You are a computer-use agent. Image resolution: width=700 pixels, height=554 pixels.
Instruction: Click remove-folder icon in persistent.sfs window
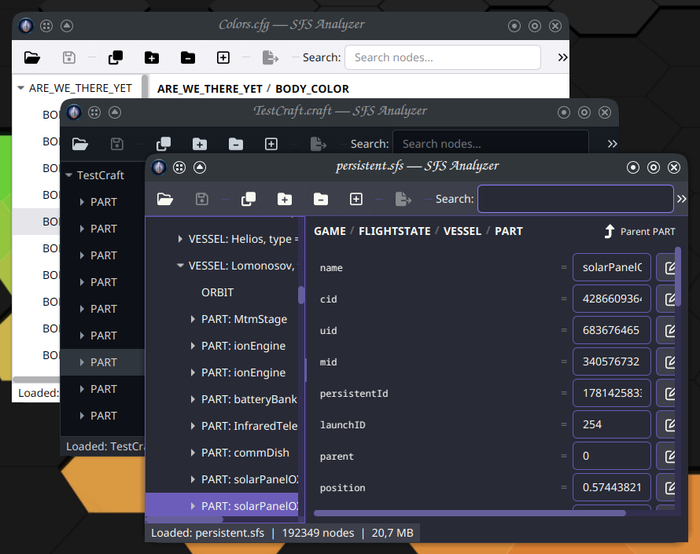point(321,199)
